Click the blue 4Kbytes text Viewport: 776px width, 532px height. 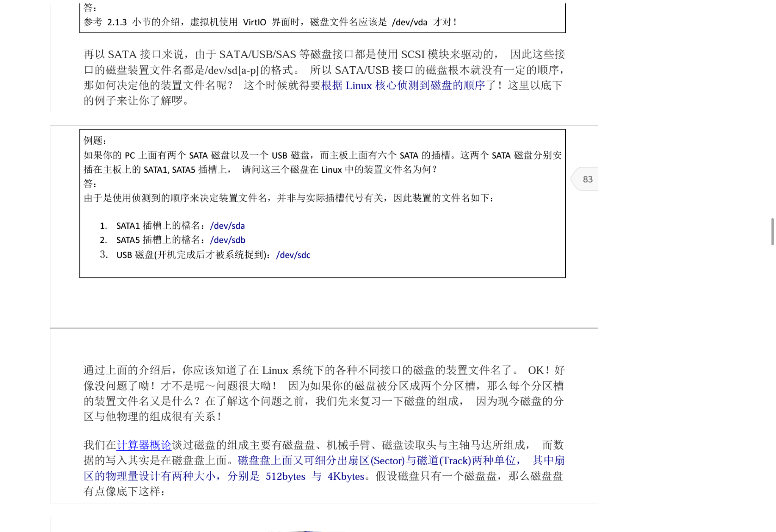click(346, 476)
